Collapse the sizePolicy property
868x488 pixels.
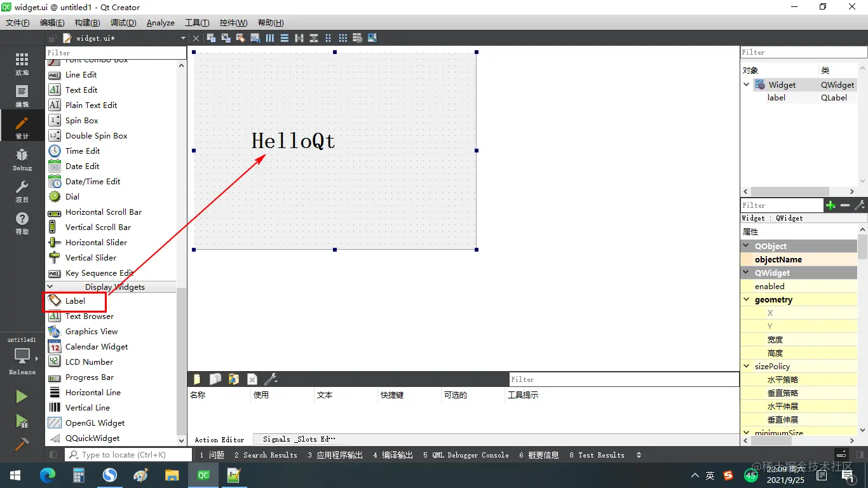pos(747,366)
